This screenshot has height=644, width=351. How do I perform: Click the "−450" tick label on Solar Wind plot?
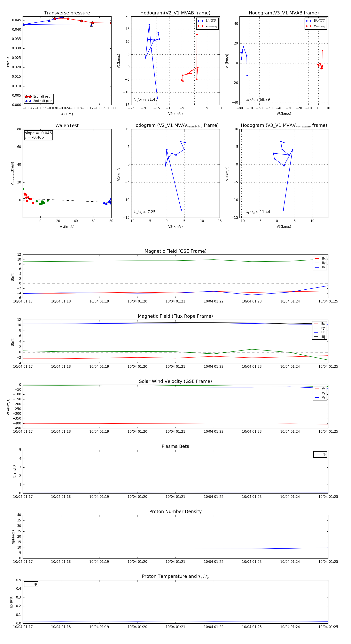point(17,428)
